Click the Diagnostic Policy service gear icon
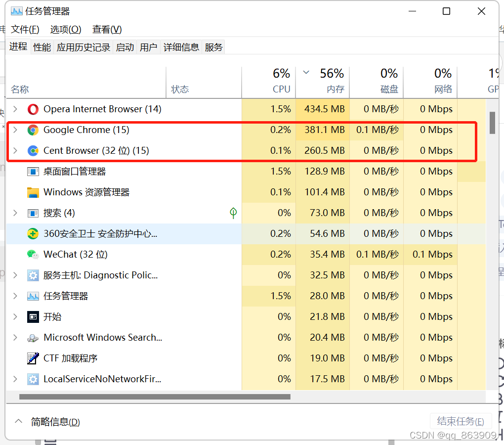 [33, 275]
